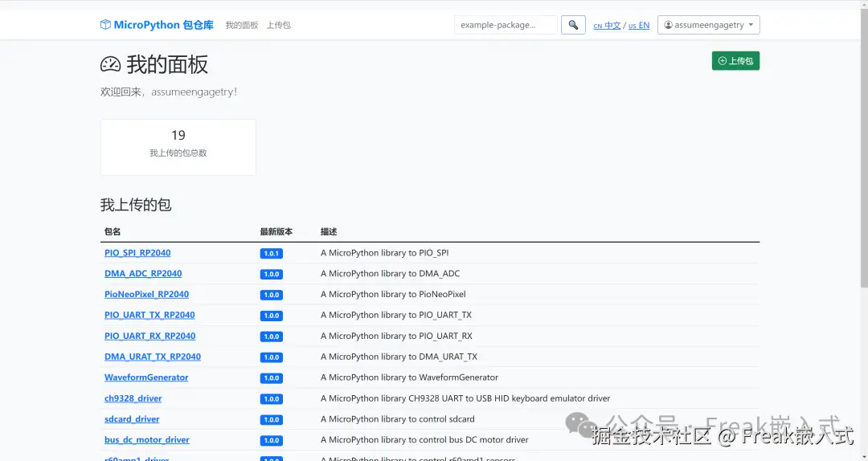Click the MicroPython cube logo icon
The width and height of the screenshot is (868, 461).
coord(105,24)
